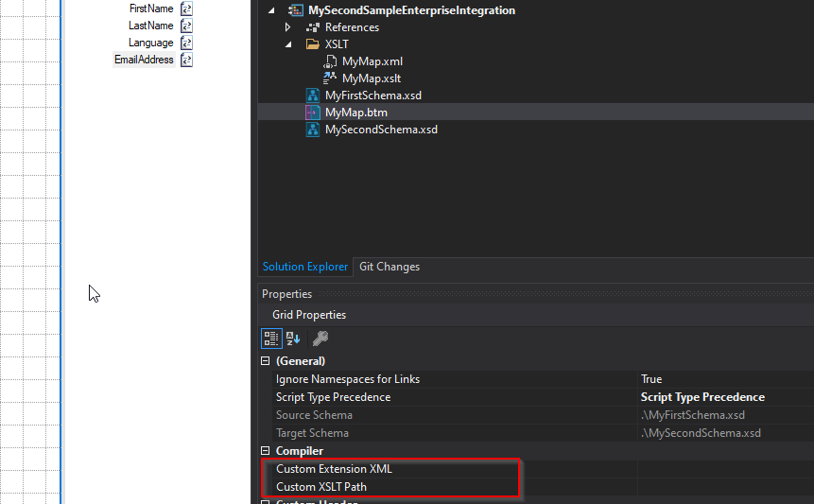814x504 pixels.
Task: Click the FirstName element node icon
Action: [187, 9]
